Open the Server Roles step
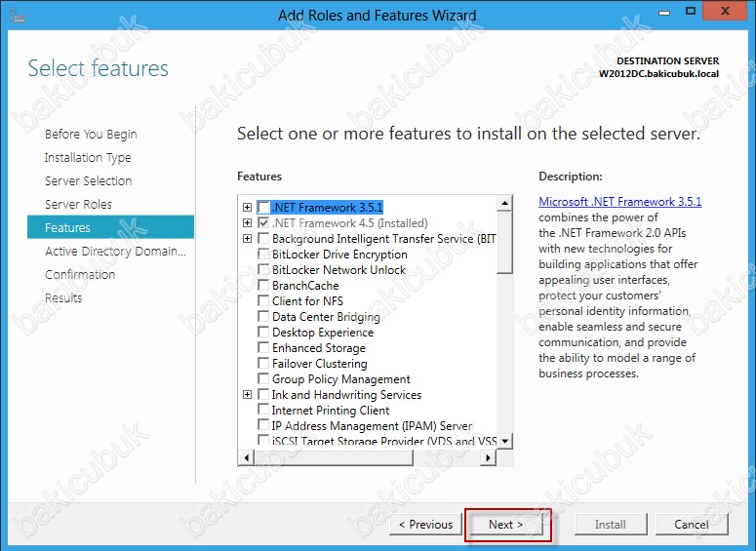 coord(78,205)
